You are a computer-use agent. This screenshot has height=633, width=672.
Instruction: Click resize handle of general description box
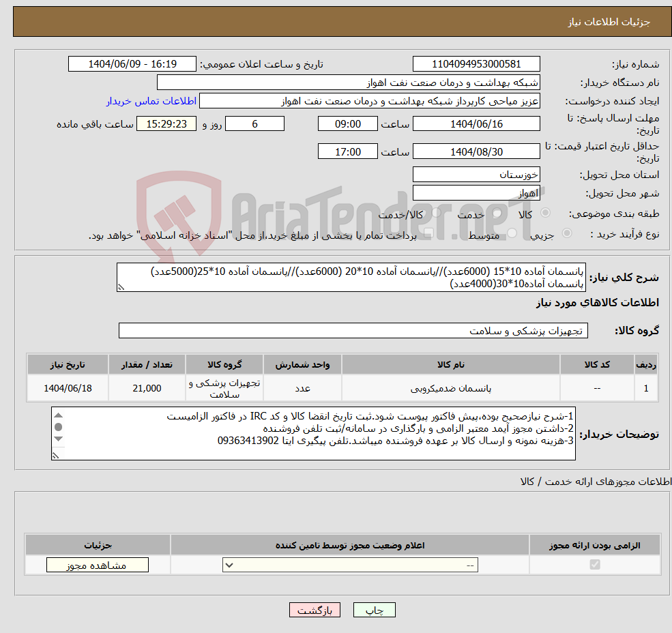[121, 287]
